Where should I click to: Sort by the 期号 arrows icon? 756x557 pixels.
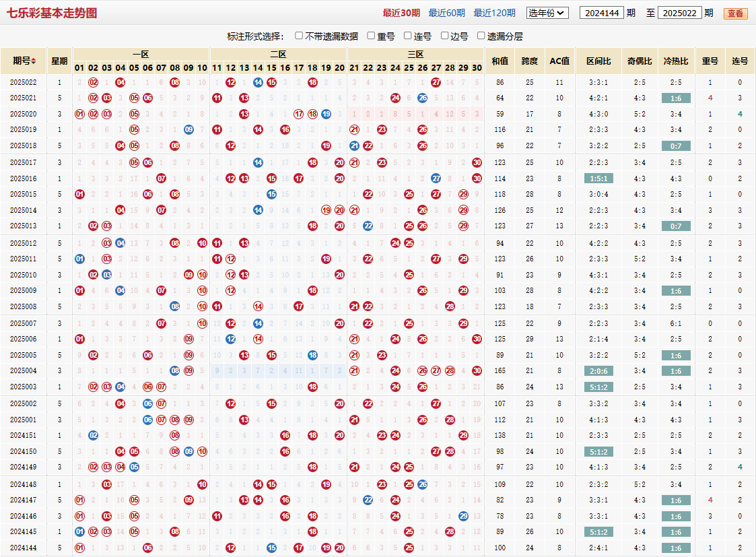(x=33, y=61)
